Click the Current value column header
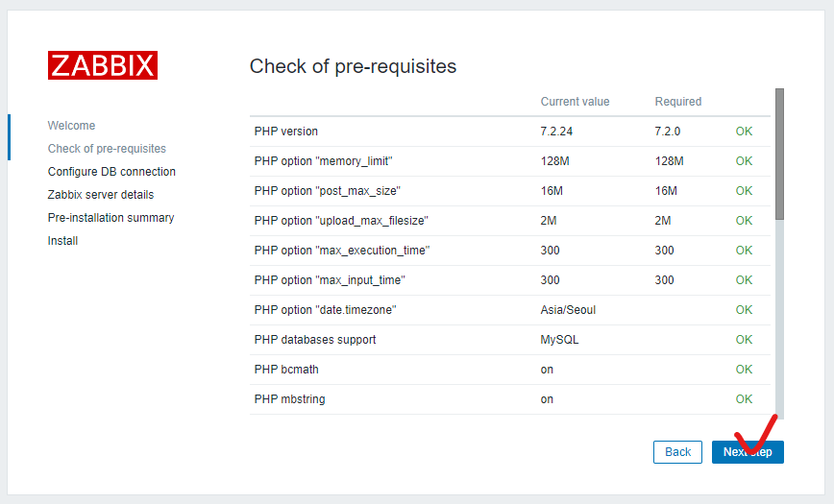Viewport: 834px width, 504px height. tap(575, 102)
